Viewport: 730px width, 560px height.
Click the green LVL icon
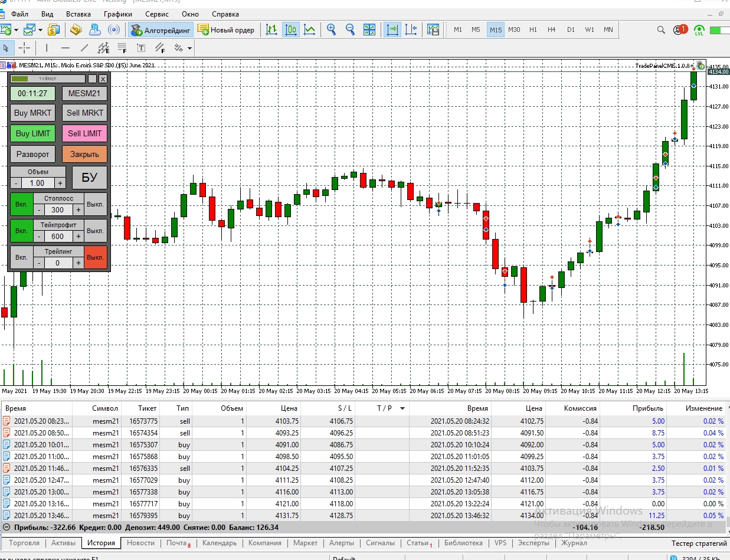click(x=699, y=30)
